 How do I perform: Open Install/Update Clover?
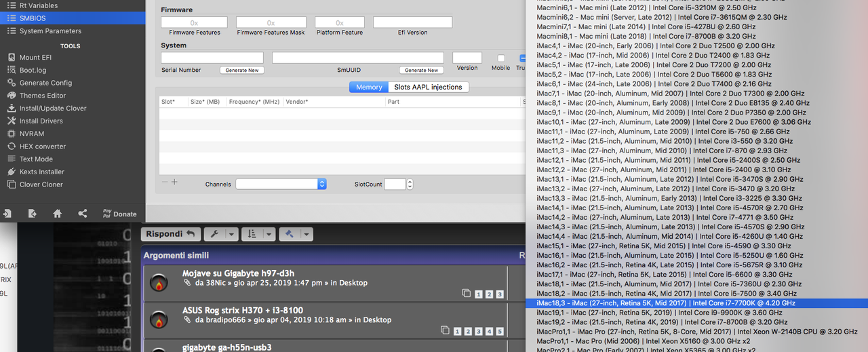tap(53, 109)
